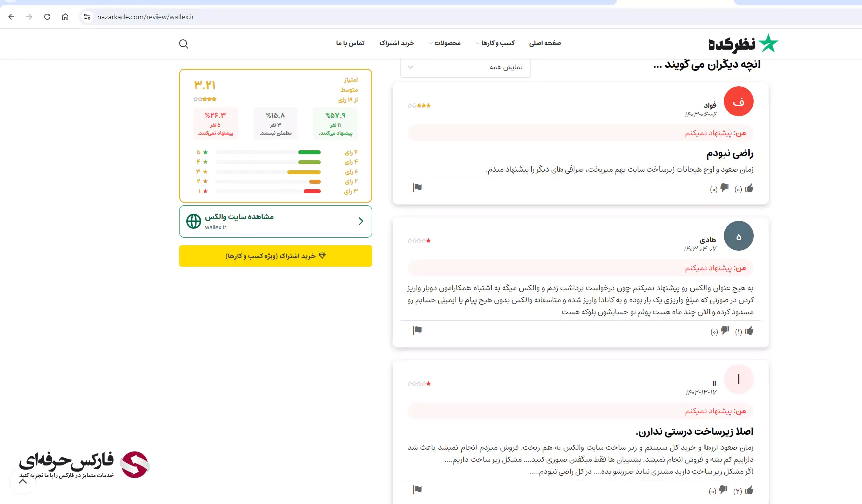Reload the page with the refresh icon
Screen dimensions: 862x504
(x=47, y=17)
